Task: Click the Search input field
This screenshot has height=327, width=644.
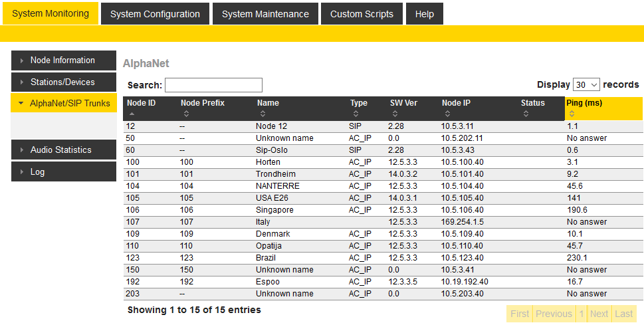Action: tap(213, 85)
